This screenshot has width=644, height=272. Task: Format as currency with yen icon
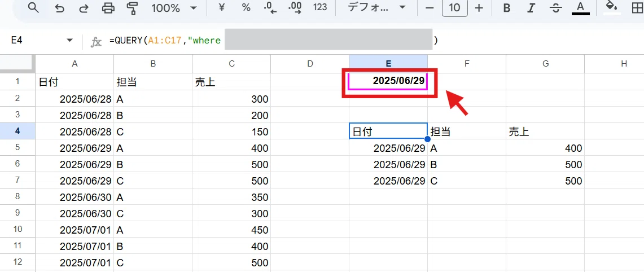click(x=221, y=7)
